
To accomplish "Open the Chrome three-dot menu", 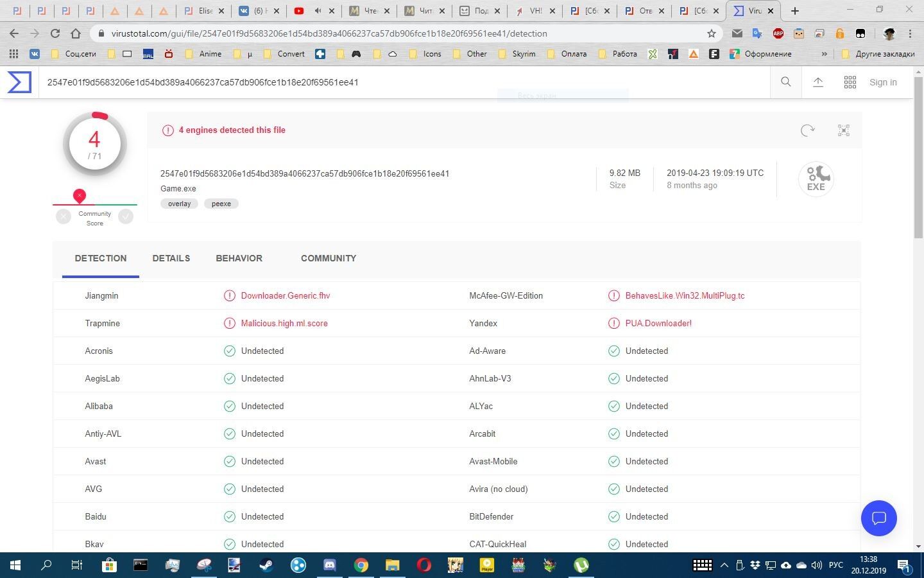I will tap(910, 33).
